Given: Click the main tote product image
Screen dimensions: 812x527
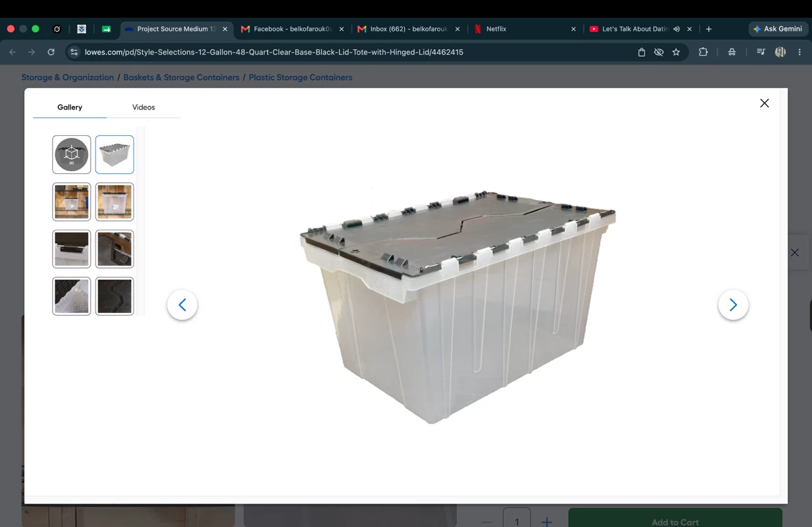Looking at the screenshot, I should 458,306.
